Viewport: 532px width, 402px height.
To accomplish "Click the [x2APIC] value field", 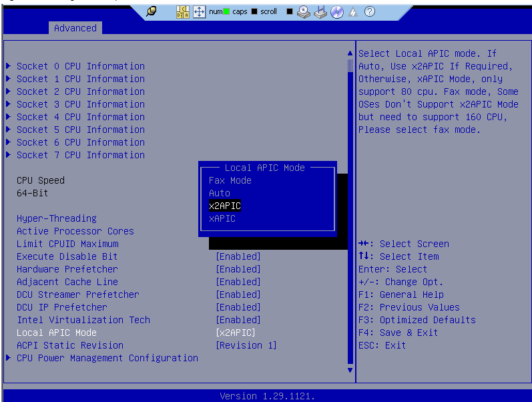I will (x=236, y=333).
